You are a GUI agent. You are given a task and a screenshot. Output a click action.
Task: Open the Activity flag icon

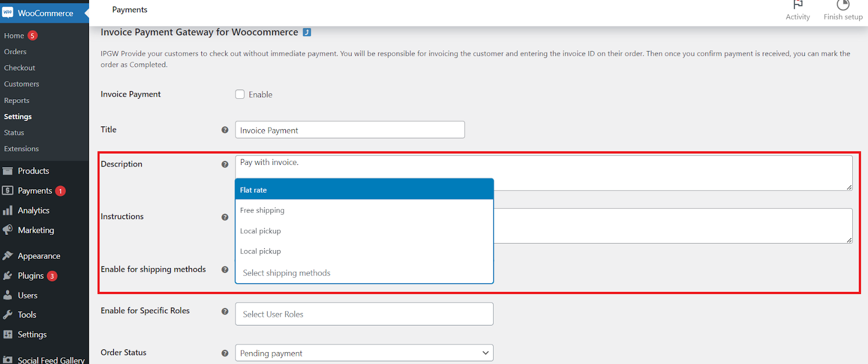click(x=797, y=5)
